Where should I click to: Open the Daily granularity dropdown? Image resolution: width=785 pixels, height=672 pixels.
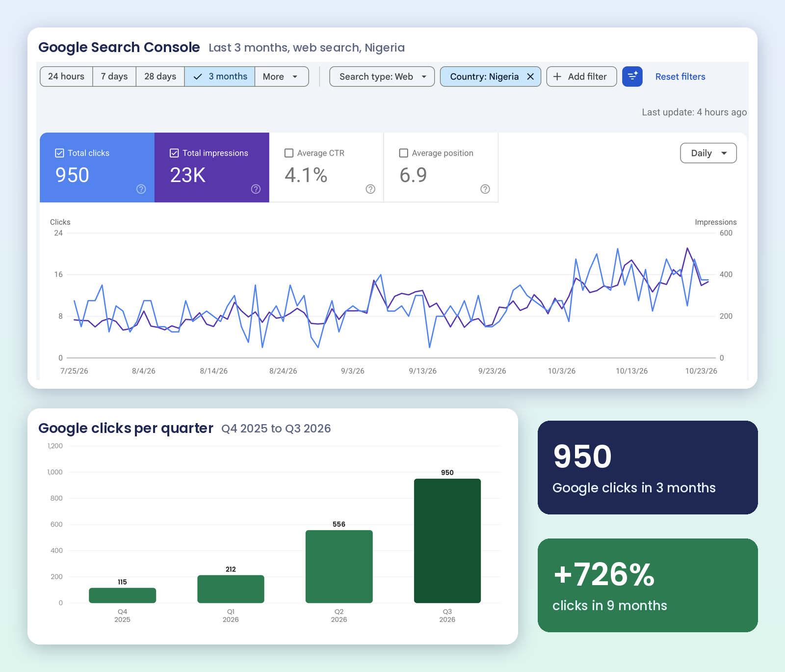pos(708,153)
